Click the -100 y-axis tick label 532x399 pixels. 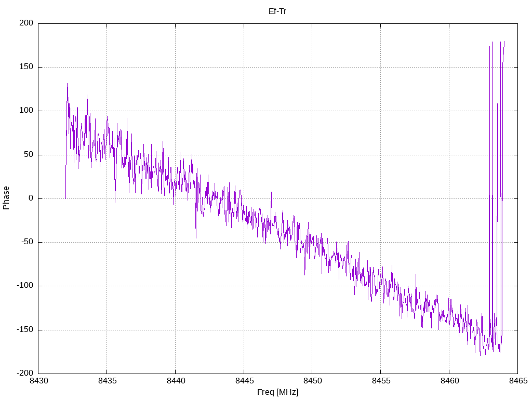point(25,286)
